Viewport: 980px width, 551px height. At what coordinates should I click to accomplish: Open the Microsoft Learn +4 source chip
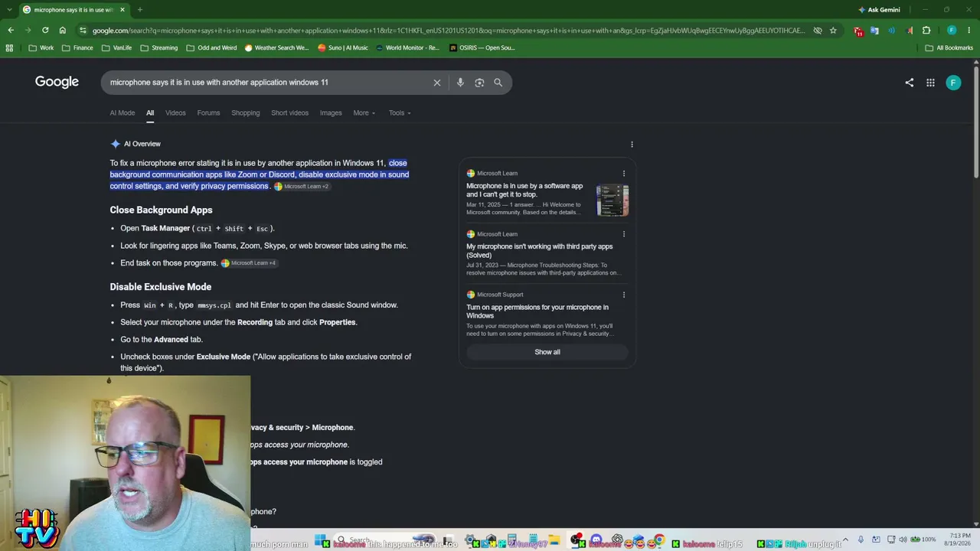[249, 263]
